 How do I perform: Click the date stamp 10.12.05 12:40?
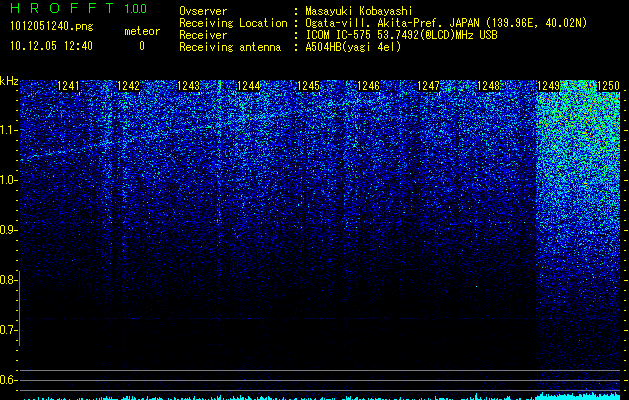coord(51,46)
